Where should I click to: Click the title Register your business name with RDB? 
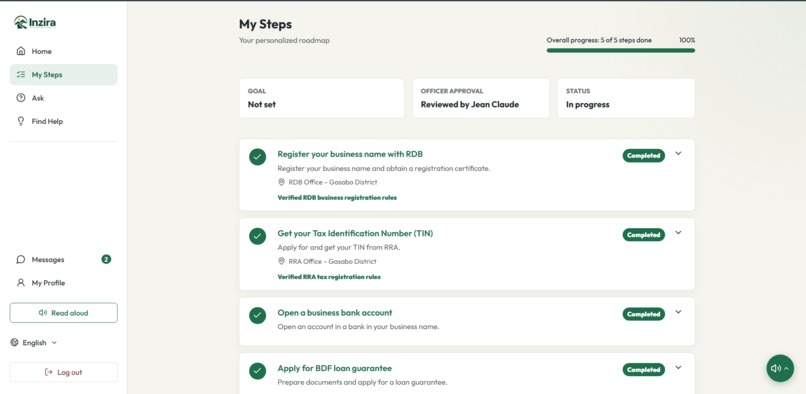(350, 154)
